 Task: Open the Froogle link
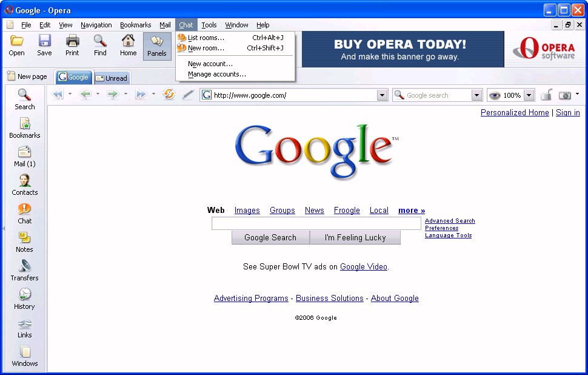347,210
